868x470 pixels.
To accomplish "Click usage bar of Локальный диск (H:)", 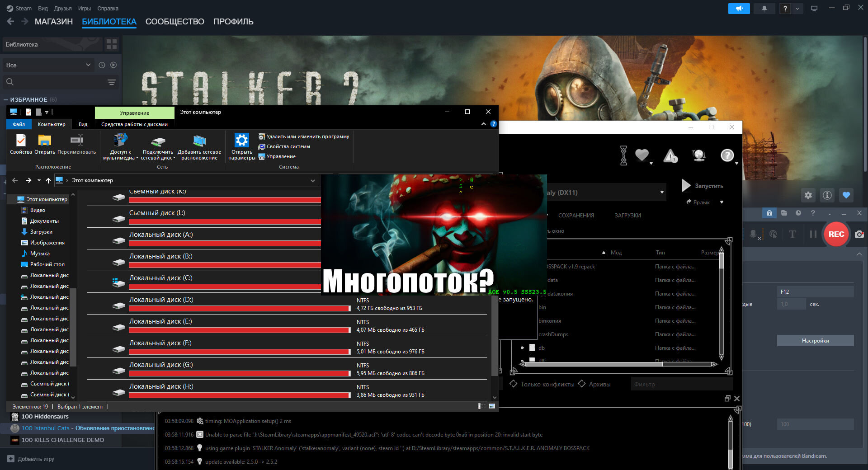I will point(240,395).
